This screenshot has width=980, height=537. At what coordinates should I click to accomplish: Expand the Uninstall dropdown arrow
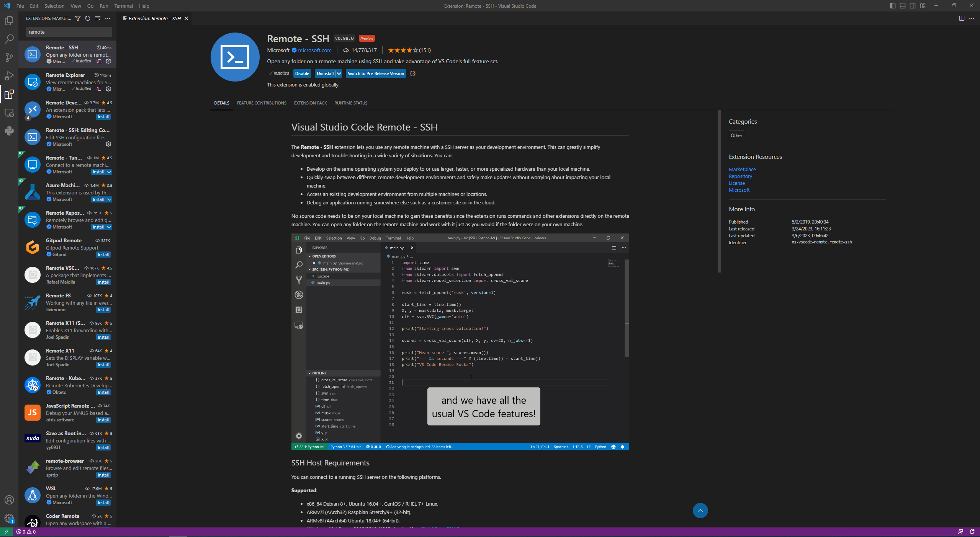(x=339, y=73)
